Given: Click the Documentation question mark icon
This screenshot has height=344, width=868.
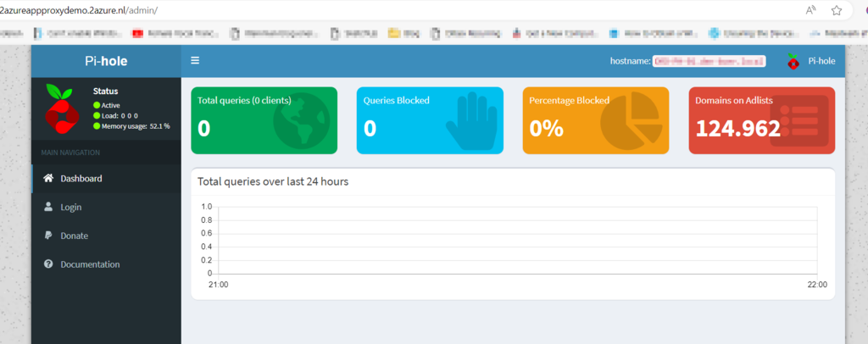Looking at the screenshot, I should click(48, 264).
